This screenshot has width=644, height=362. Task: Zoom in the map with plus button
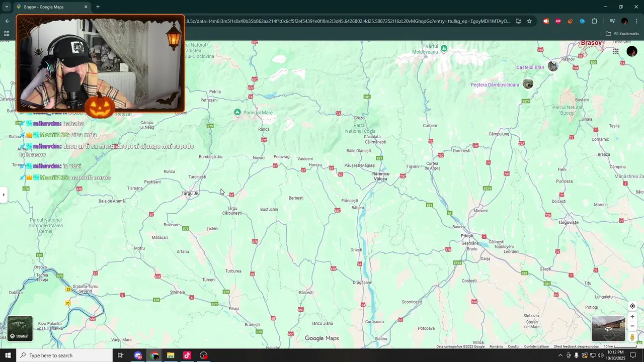tap(632, 317)
